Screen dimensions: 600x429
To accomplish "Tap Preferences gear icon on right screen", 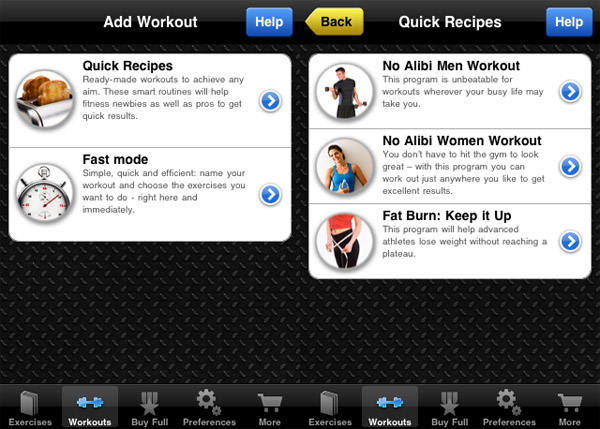I will (509, 402).
